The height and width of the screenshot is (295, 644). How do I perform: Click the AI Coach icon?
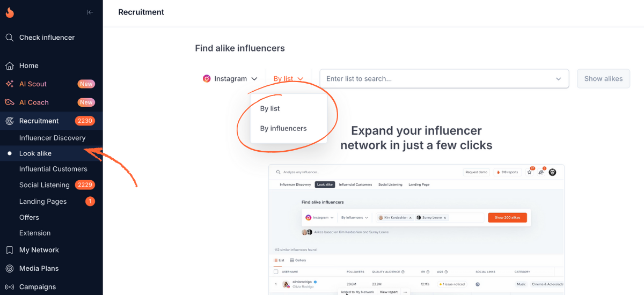pyautogui.click(x=10, y=102)
